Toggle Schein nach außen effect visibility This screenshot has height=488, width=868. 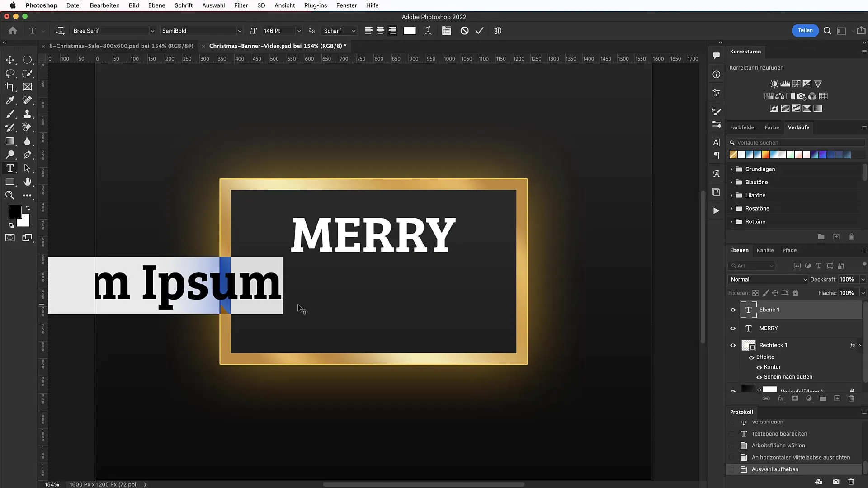(759, 377)
